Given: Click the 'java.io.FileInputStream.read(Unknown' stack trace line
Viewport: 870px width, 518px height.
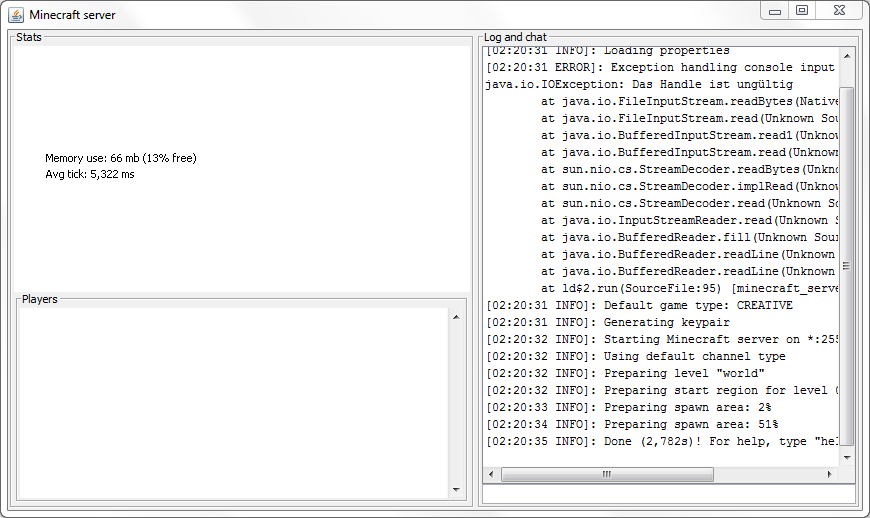Looking at the screenshot, I should point(689,119).
